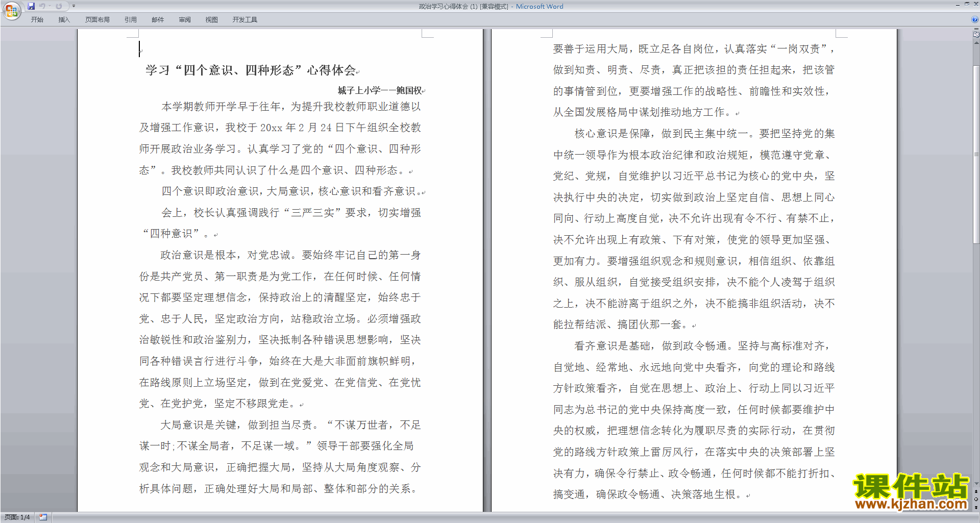The width and height of the screenshot is (980, 523).
Task: Switch to the 页面布局 tab
Action: [x=97, y=20]
